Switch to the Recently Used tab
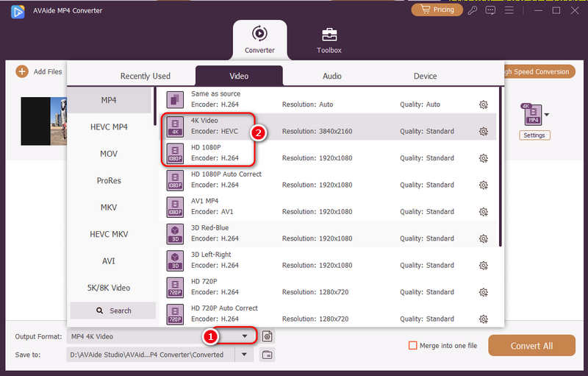This screenshot has width=588, height=376. point(145,76)
